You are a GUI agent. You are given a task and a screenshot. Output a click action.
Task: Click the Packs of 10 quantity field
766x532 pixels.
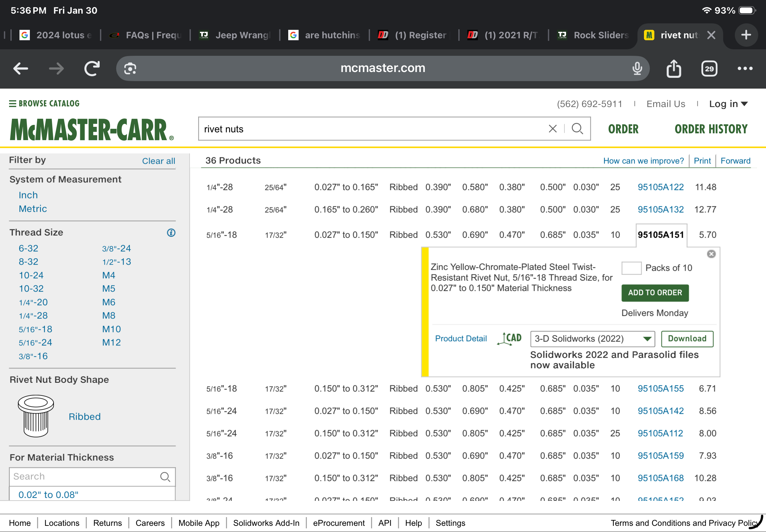(631, 268)
